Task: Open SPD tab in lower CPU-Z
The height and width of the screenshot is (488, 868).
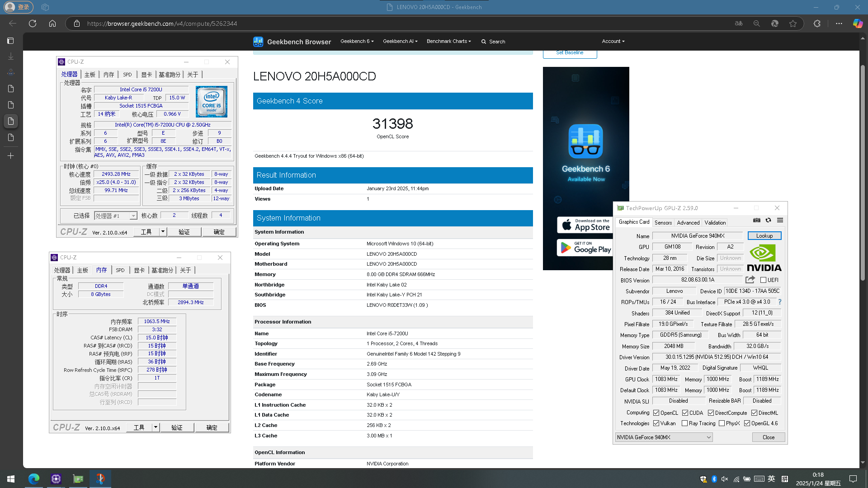Action: 120,270
